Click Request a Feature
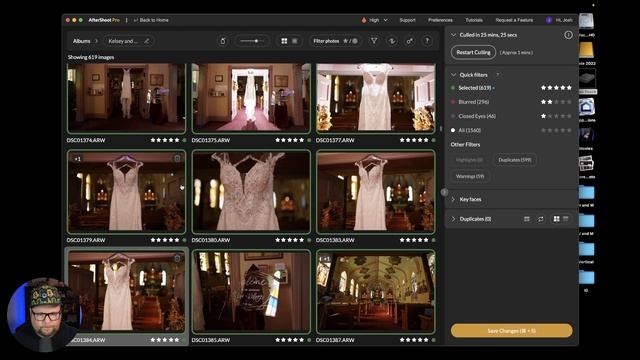This screenshot has height=360, width=640. tap(514, 20)
